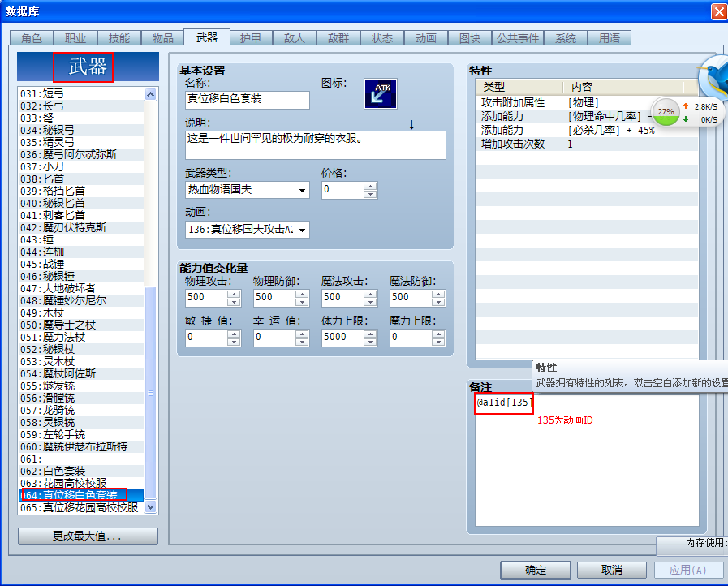Decrease the 价格 price value

point(370,194)
